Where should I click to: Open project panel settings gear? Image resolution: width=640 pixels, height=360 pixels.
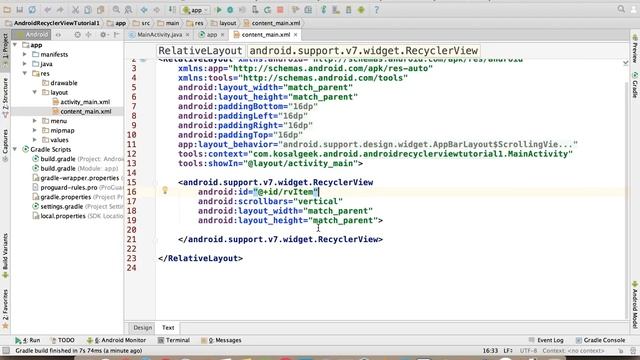[103, 35]
